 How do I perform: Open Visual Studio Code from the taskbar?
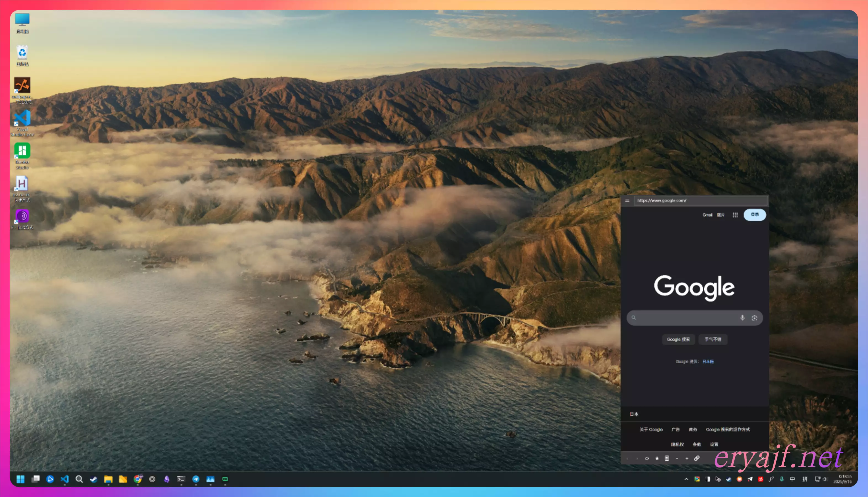65,479
